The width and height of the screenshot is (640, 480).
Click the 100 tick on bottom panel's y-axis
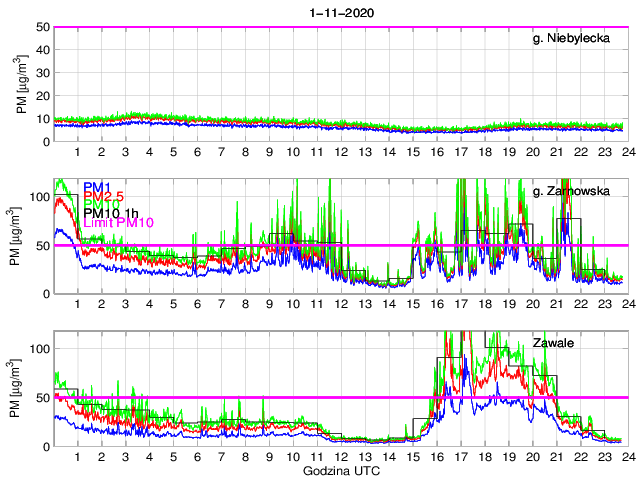click(x=37, y=349)
